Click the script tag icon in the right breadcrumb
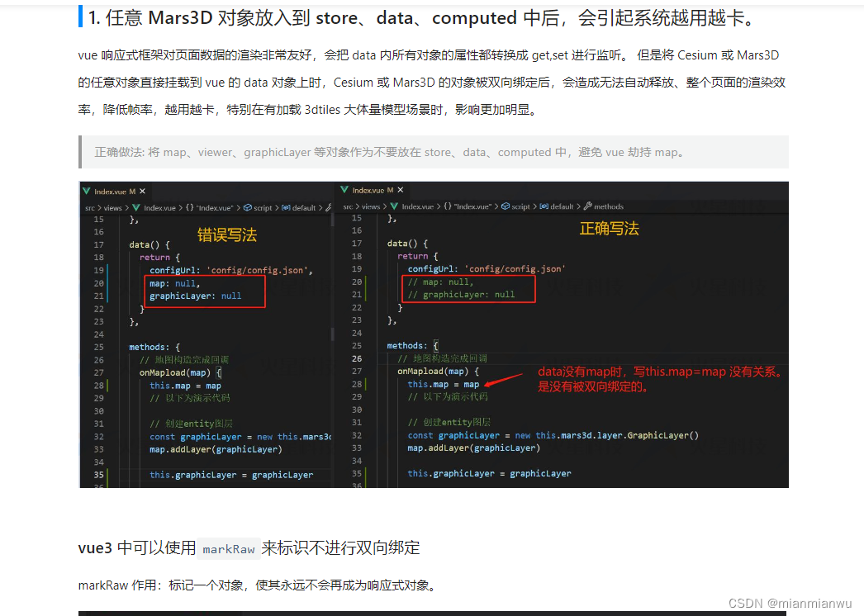864x616 pixels. pos(505,206)
